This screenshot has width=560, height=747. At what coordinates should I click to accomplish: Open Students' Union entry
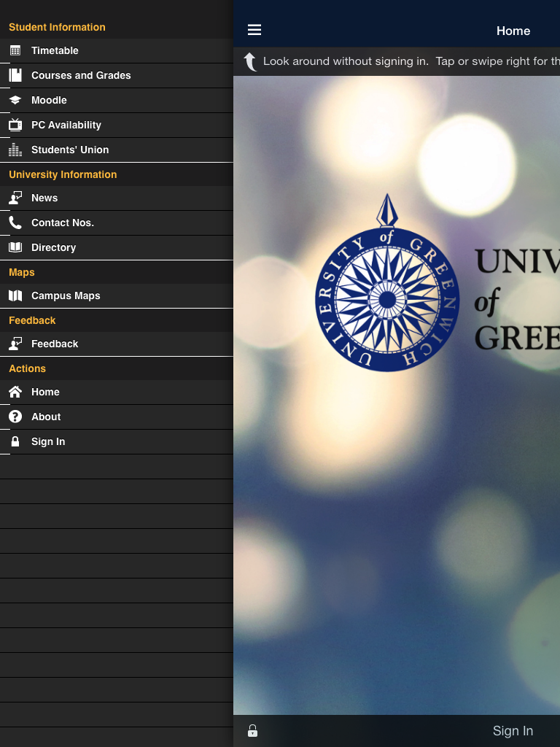(x=117, y=150)
